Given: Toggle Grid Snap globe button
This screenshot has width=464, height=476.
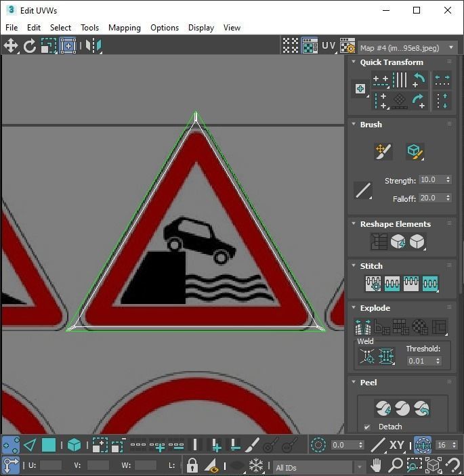Looking at the screenshot, I should [423, 445].
